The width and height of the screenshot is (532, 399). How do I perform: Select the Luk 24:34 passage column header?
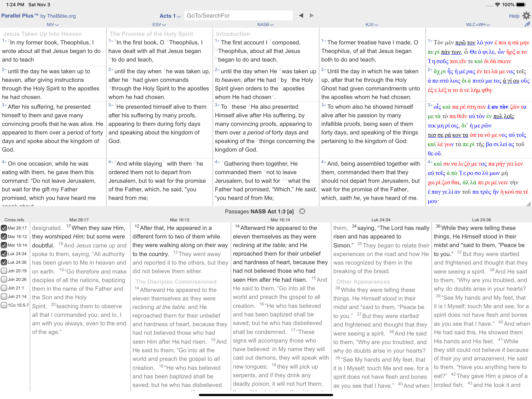[x=381, y=220]
